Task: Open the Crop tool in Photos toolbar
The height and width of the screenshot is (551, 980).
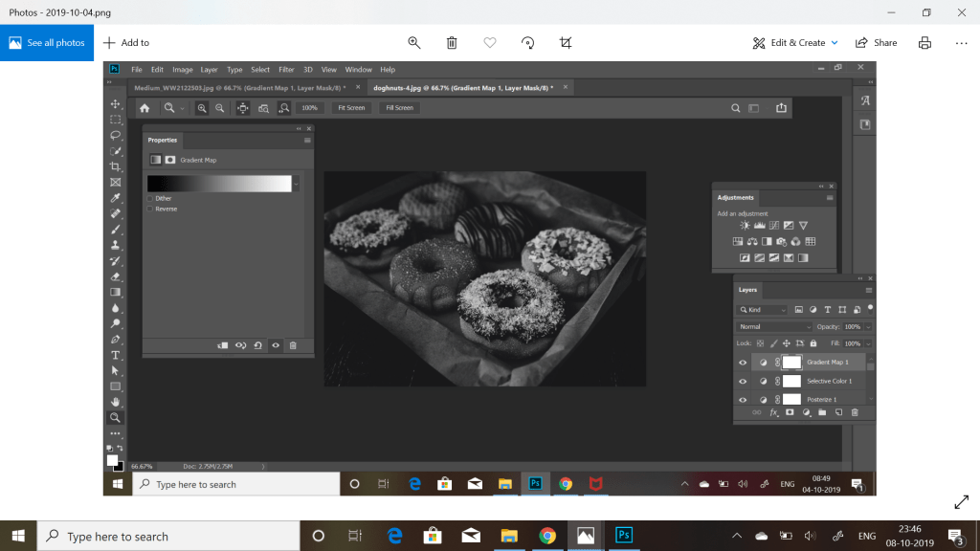Action: pyautogui.click(x=566, y=43)
